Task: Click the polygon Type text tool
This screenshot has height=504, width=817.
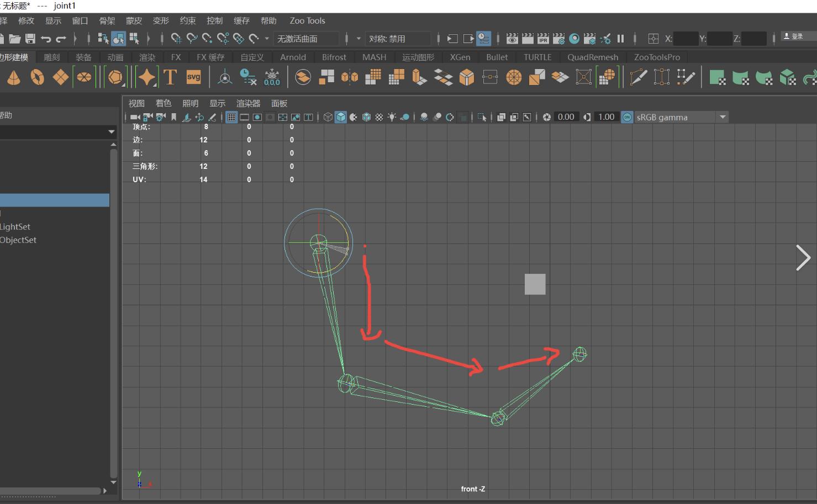Action: click(170, 77)
